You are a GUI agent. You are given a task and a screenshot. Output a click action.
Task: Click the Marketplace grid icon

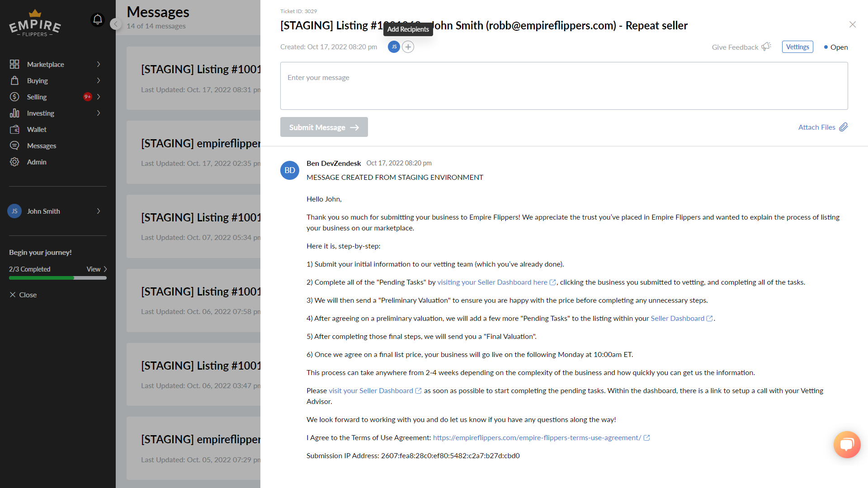[x=14, y=64]
